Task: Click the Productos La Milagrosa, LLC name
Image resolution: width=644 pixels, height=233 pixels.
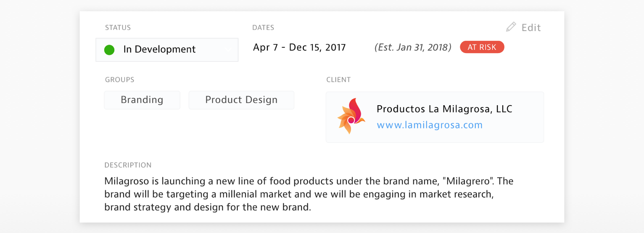Action: (444, 109)
